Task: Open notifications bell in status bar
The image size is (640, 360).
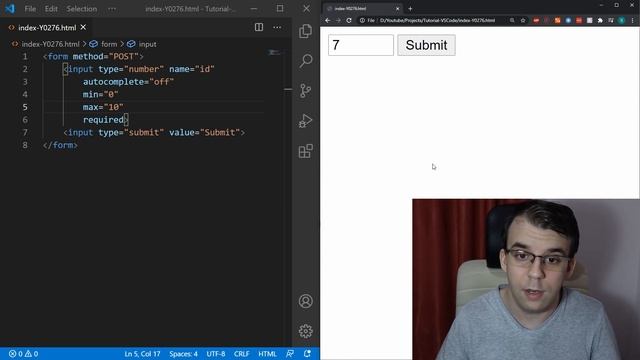Action: pyautogui.click(x=307, y=354)
